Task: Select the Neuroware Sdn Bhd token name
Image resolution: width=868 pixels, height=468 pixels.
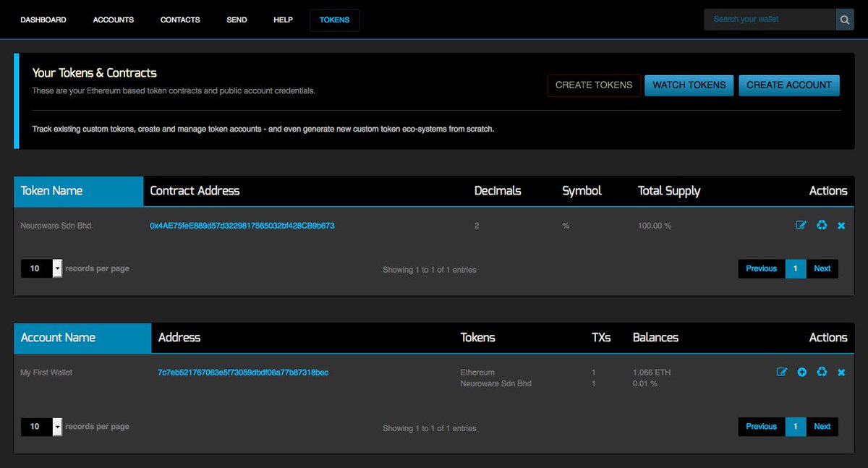Action: (56, 226)
